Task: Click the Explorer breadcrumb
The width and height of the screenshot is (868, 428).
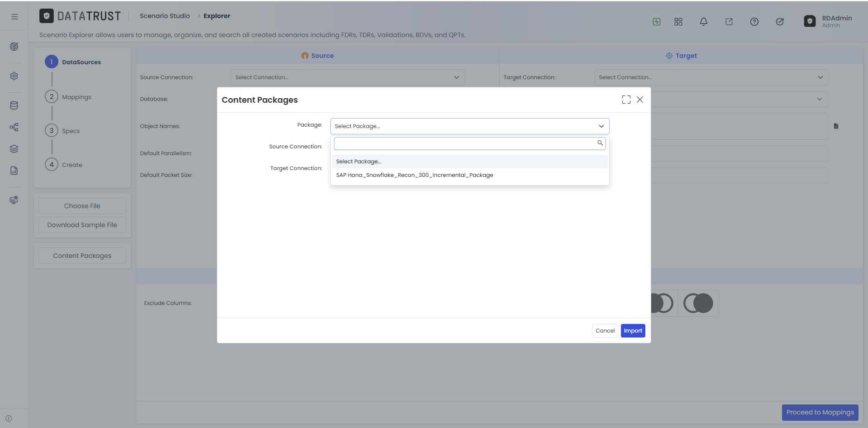Action: point(217,16)
